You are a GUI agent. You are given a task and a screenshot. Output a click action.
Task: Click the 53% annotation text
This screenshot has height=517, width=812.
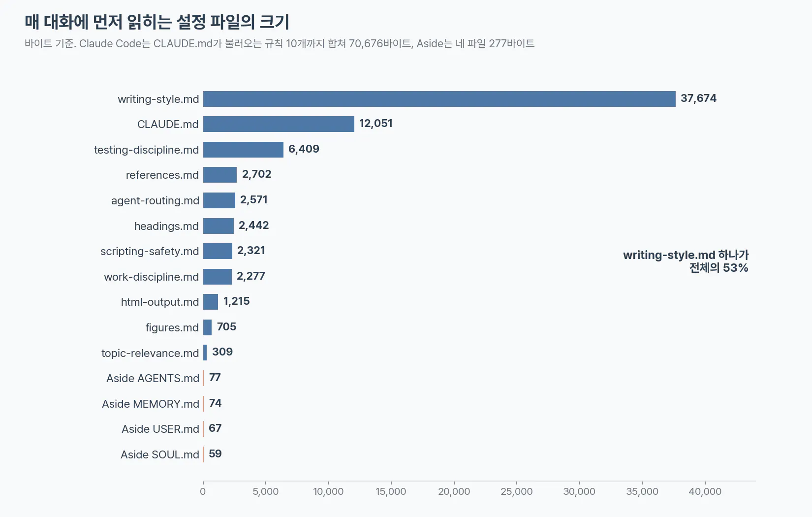[686, 261]
